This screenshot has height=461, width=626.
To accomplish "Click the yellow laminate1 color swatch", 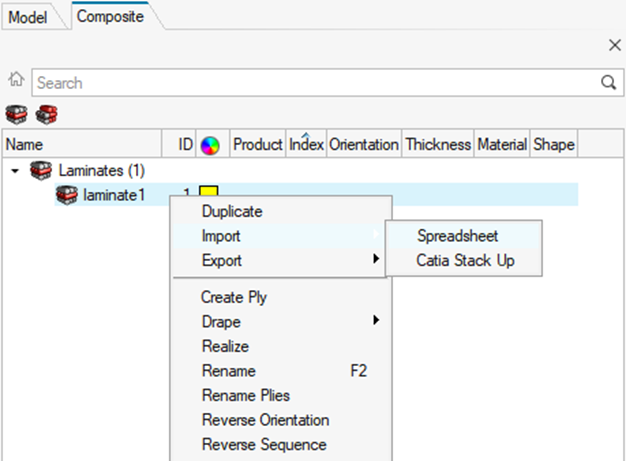I will [208, 193].
